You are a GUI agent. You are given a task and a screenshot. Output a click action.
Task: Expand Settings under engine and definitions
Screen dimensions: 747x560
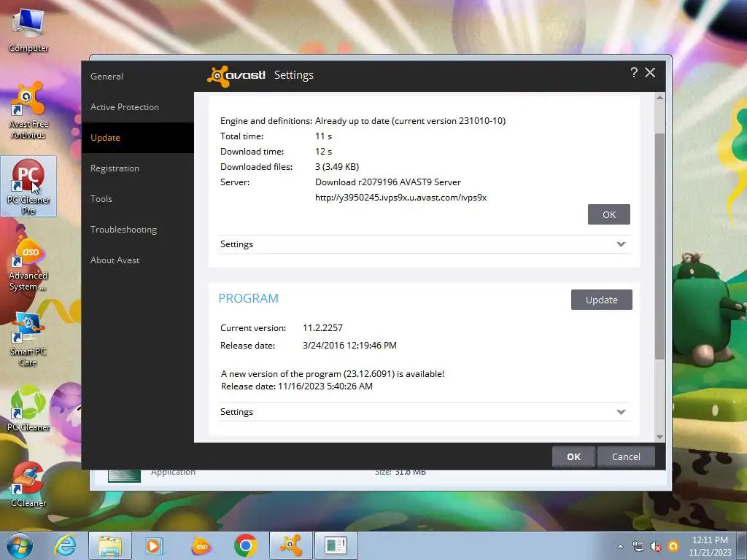[424, 244]
